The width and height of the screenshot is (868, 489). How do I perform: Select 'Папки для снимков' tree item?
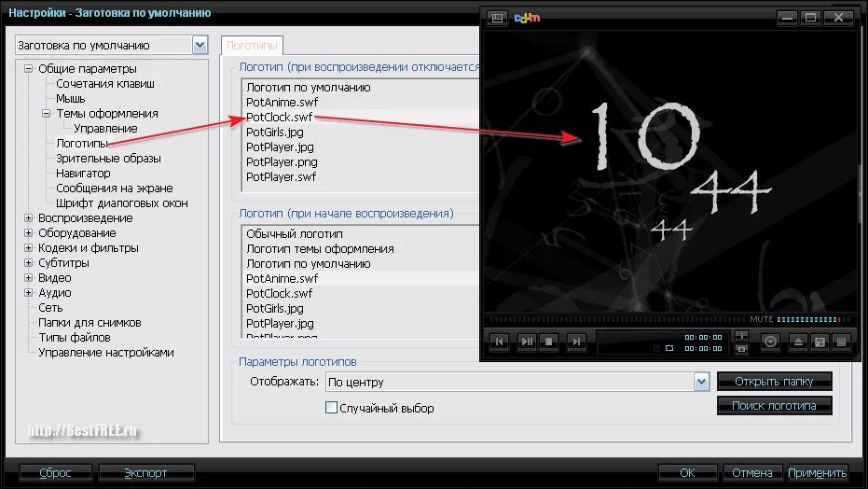click(x=90, y=323)
